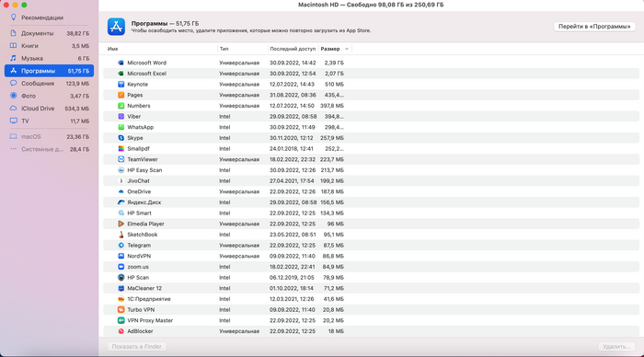Click the VPN Proxy Master name text
Image resolution: width=644 pixels, height=357 pixels.
click(x=150, y=320)
